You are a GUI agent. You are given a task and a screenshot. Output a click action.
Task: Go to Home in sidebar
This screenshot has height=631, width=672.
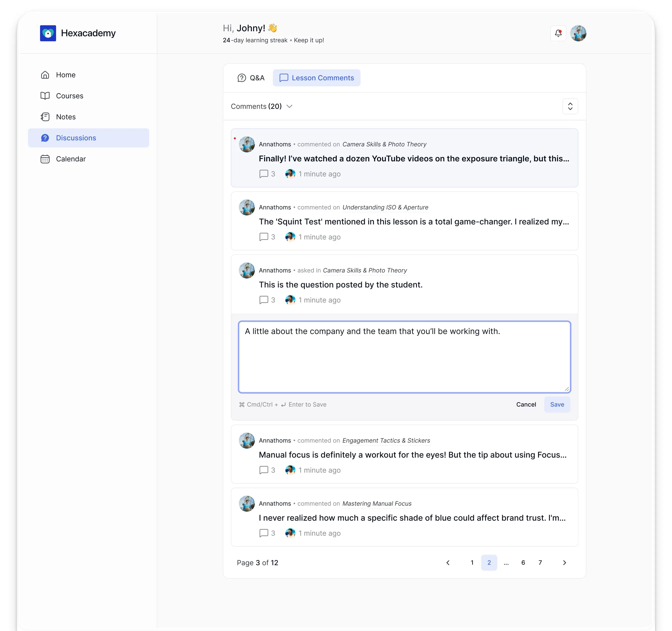click(x=89, y=75)
